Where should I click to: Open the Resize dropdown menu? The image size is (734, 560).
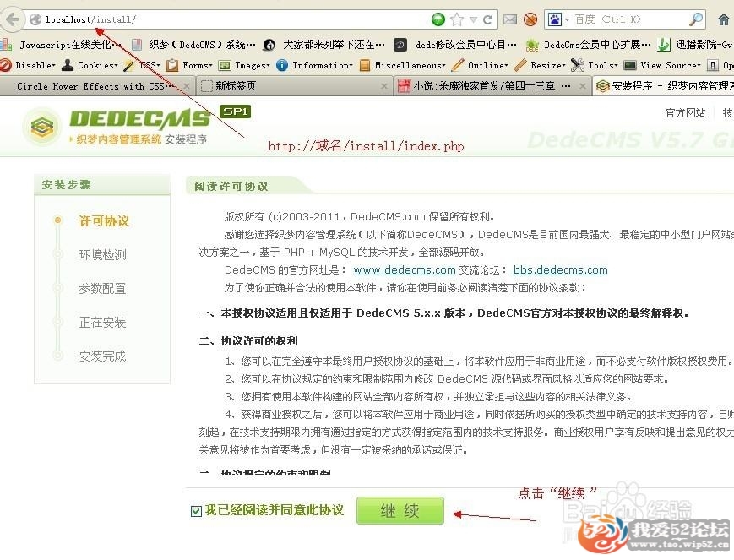coord(540,65)
